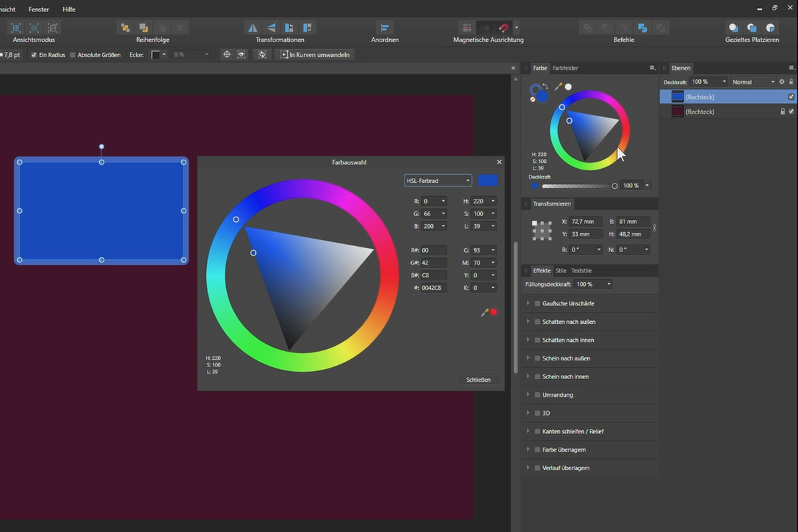798x532 pixels.
Task: Click the Schließen button in Farbauswahl
Action: click(479, 379)
